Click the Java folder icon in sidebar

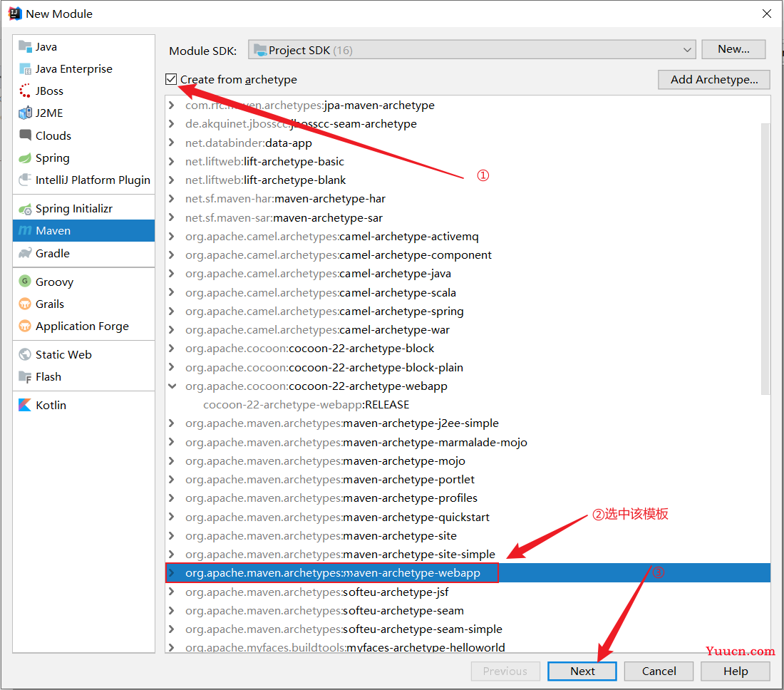[25, 46]
